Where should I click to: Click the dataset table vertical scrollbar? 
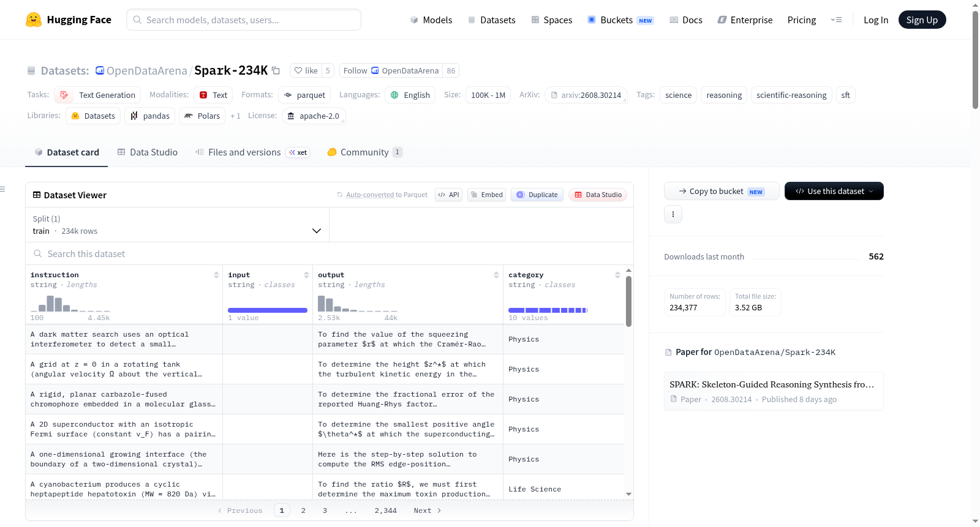pyautogui.click(x=628, y=301)
